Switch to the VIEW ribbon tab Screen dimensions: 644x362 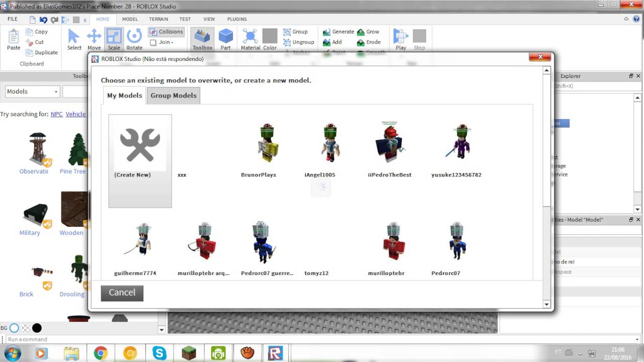pyautogui.click(x=209, y=19)
